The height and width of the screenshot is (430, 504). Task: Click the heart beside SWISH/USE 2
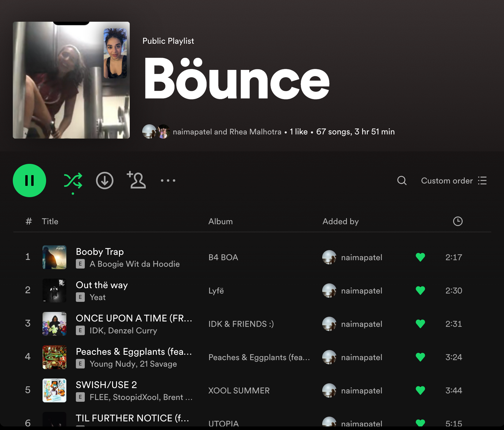click(420, 390)
